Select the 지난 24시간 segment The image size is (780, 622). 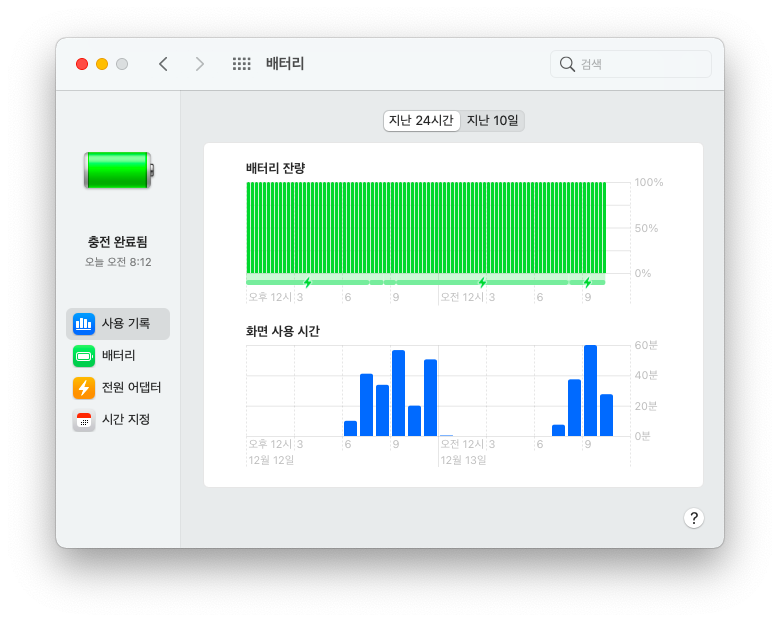click(421, 121)
